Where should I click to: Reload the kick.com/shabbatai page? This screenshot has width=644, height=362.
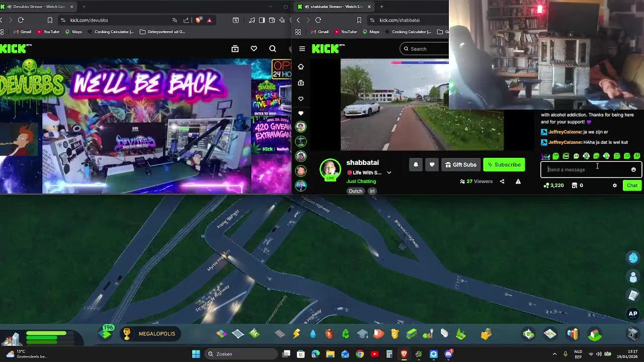click(x=318, y=20)
